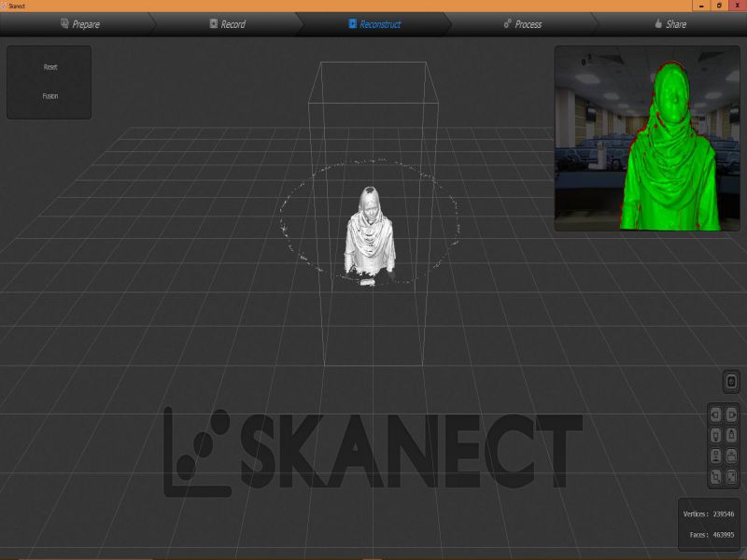Click the Skanect title bar icon
Viewport: 747px width, 560px height.
pos(4,6)
